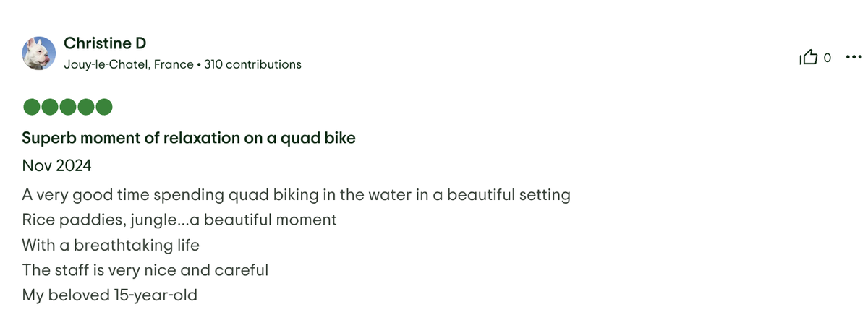Open Christine D's profile name link
The image size is (868, 312).
point(105,43)
